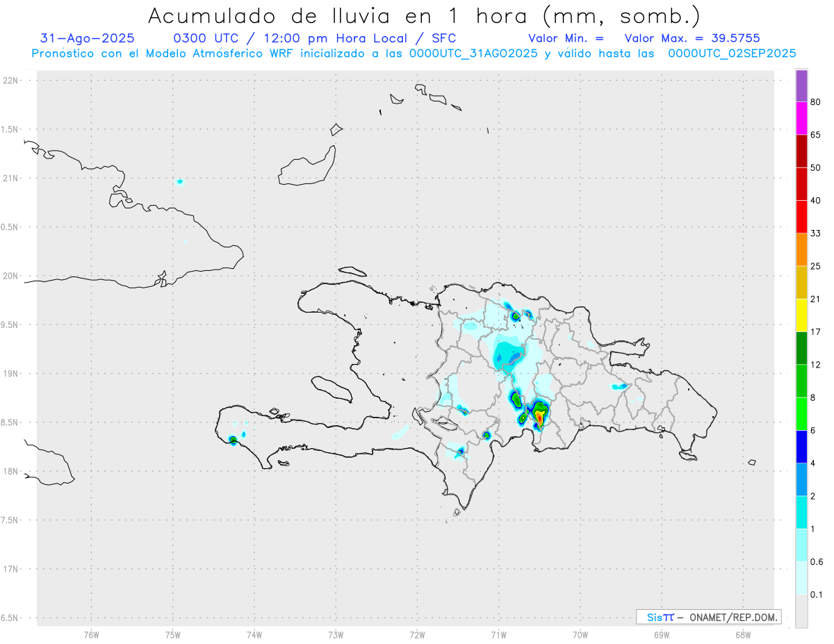Click the legend value '40'

click(816, 201)
